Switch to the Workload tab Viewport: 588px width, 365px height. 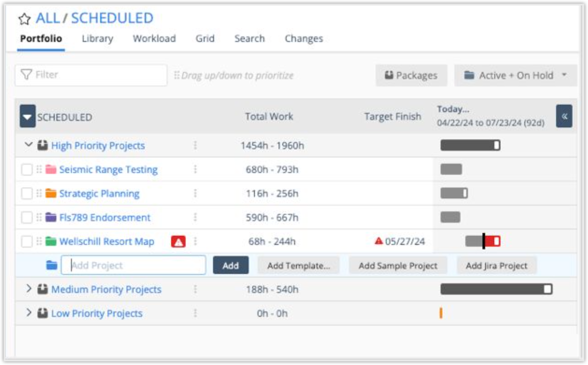tap(154, 39)
